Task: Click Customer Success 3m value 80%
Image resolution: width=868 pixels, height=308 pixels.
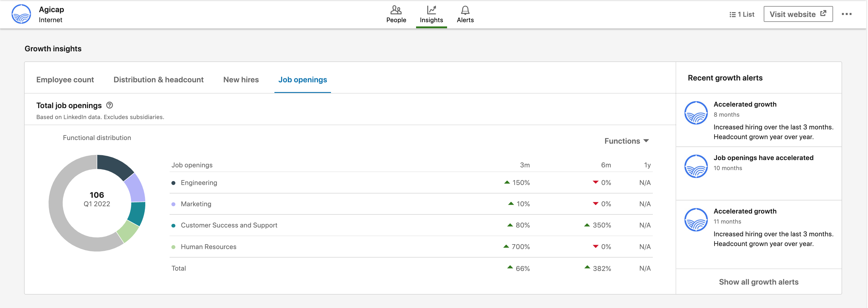Action: coord(523,225)
